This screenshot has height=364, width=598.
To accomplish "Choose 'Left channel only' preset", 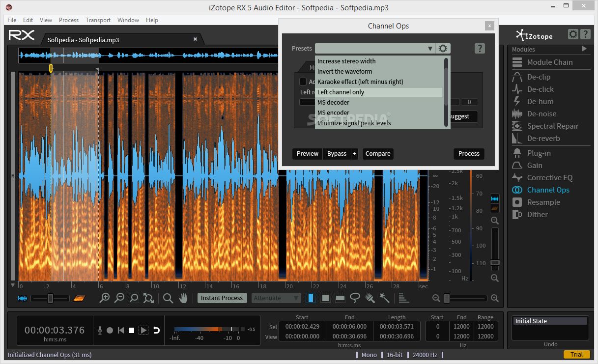I will click(379, 92).
